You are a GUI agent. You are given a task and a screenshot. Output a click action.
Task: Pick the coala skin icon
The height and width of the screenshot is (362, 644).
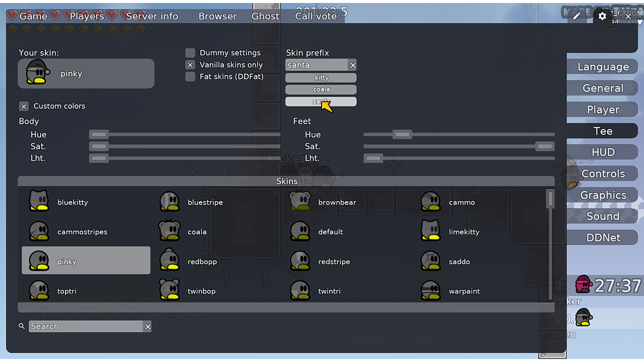point(170,231)
